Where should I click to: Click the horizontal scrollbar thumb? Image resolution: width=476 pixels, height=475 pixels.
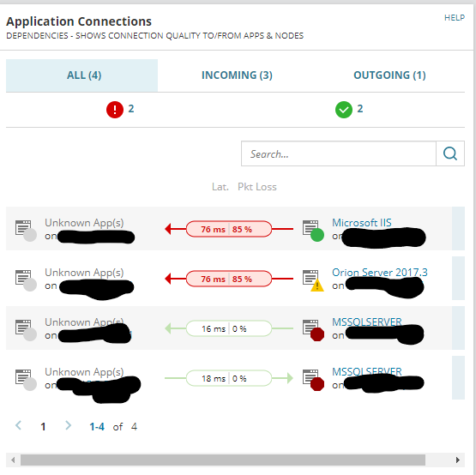(x=223, y=460)
